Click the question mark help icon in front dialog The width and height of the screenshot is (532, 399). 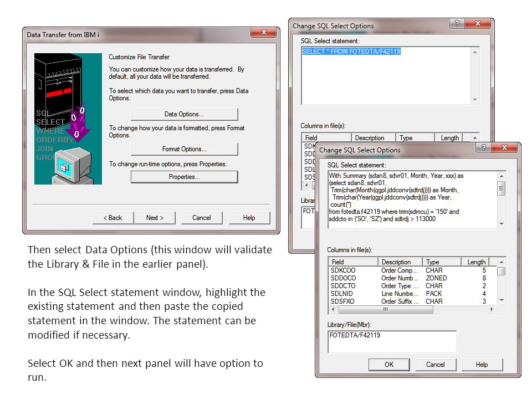pos(483,147)
